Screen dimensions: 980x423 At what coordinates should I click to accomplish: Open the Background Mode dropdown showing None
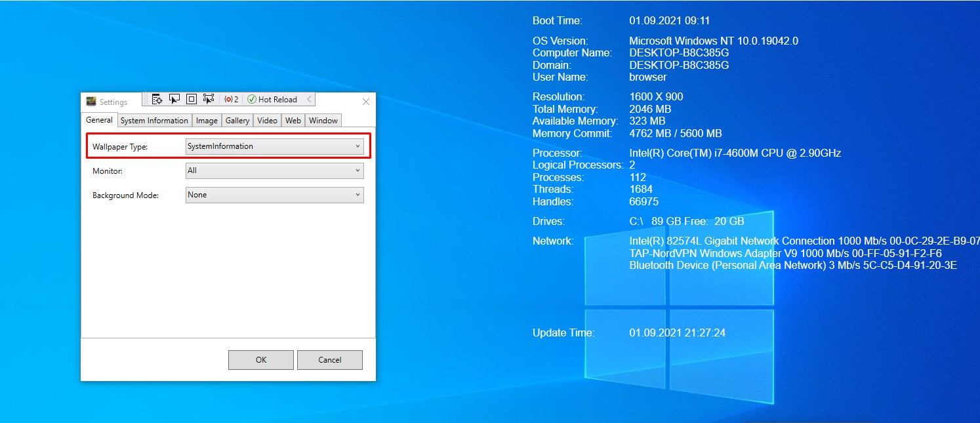275,195
